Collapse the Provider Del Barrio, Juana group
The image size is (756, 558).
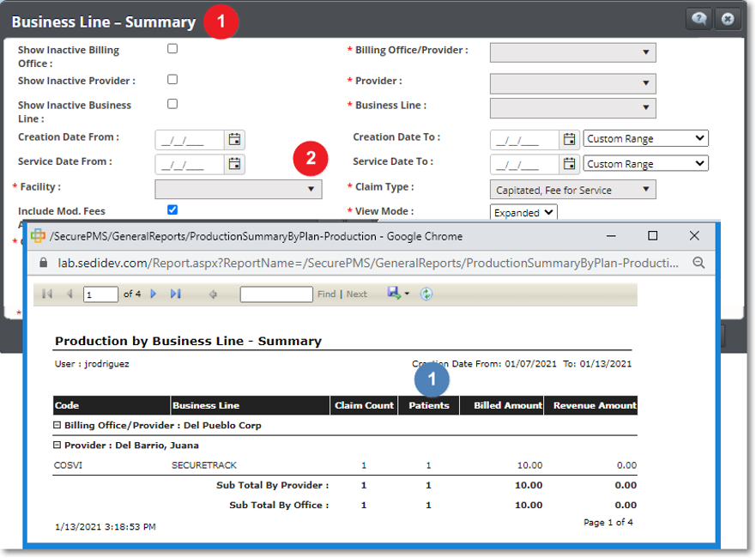click(x=57, y=445)
